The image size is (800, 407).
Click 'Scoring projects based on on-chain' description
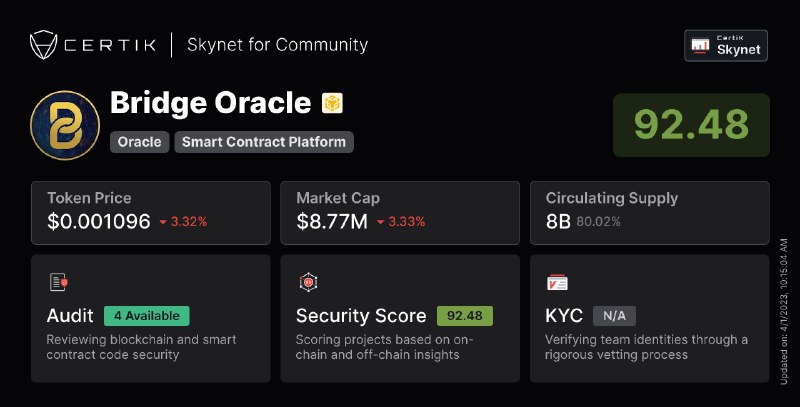click(x=385, y=347)
